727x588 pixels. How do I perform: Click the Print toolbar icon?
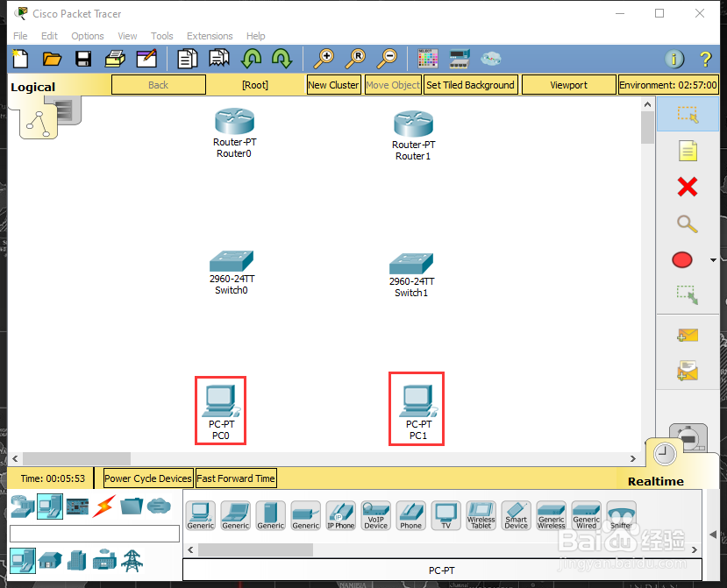click(115, 59)
